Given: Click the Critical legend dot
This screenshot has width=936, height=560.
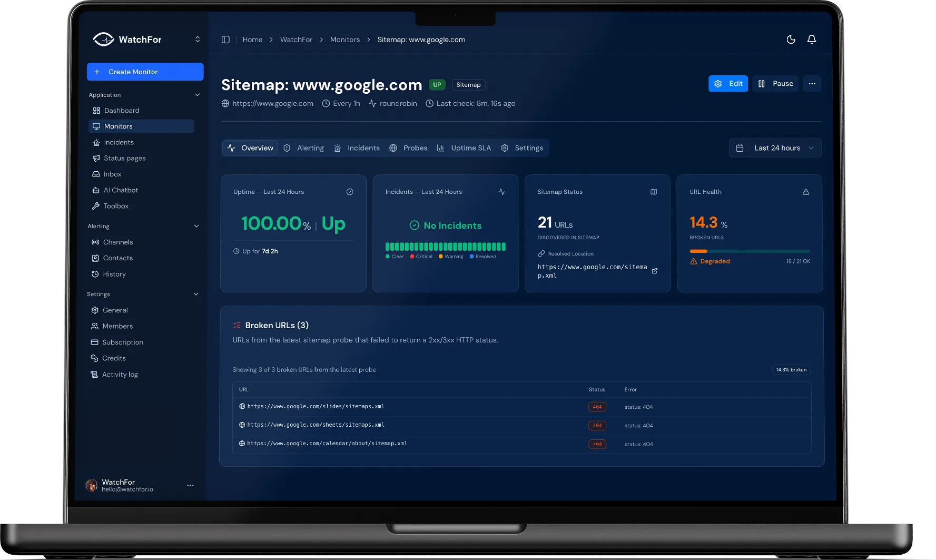Looking at the screenshot, I should (x=412, y=257).
